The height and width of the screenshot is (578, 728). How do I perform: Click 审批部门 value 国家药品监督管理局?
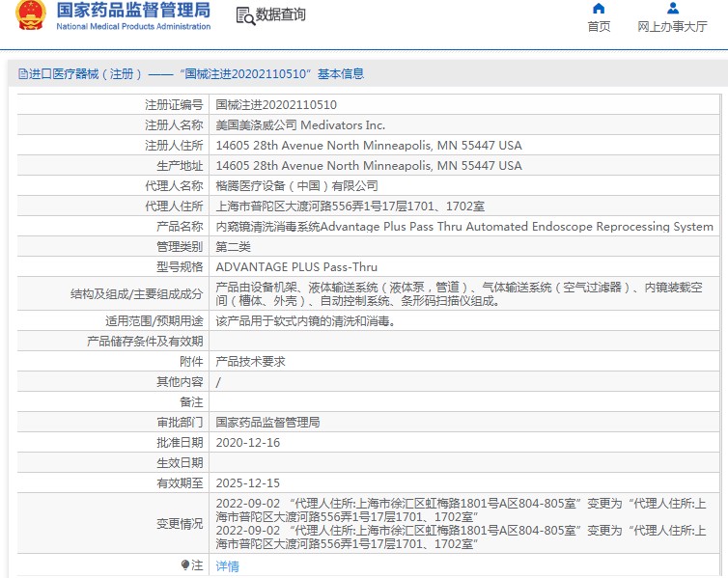[267, 423]
